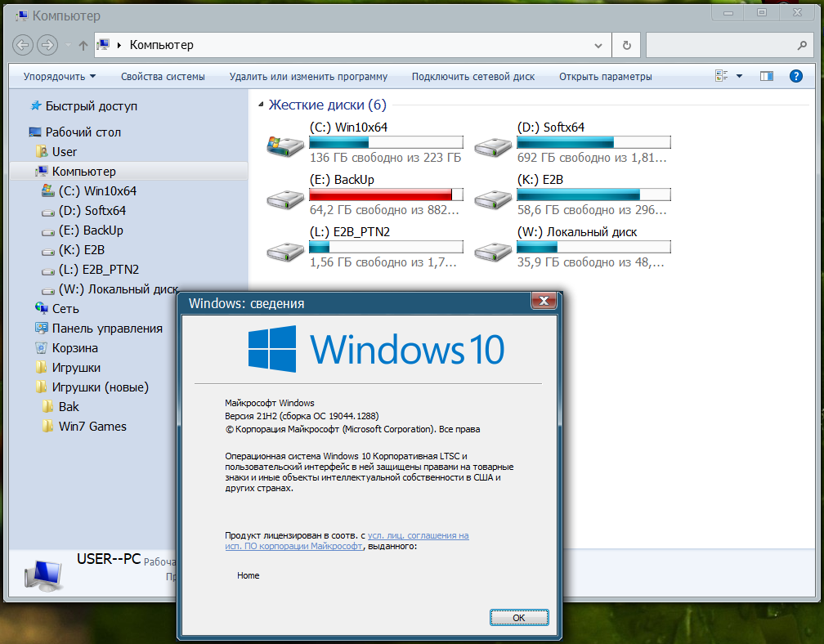Open Help via question mark icon
The image size is (824, 644).
click(x=796, y=76)
